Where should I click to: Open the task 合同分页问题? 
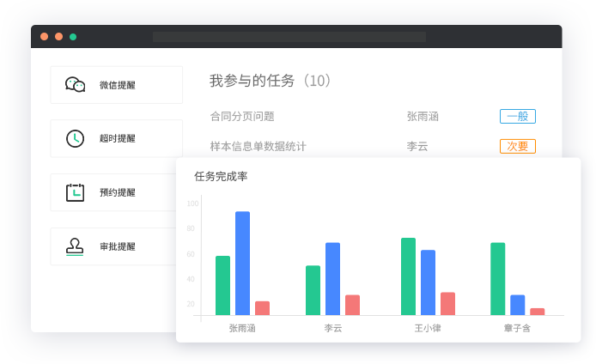[242, 116]
